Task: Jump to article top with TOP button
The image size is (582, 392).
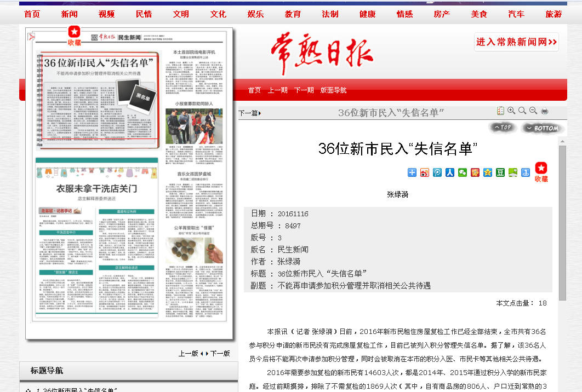Action: click(503, 128)
